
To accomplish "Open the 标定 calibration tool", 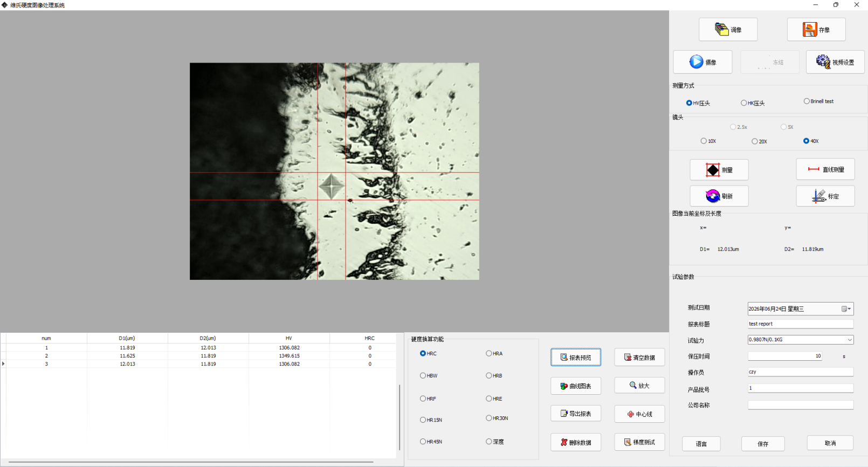I will tap(825, 196).
